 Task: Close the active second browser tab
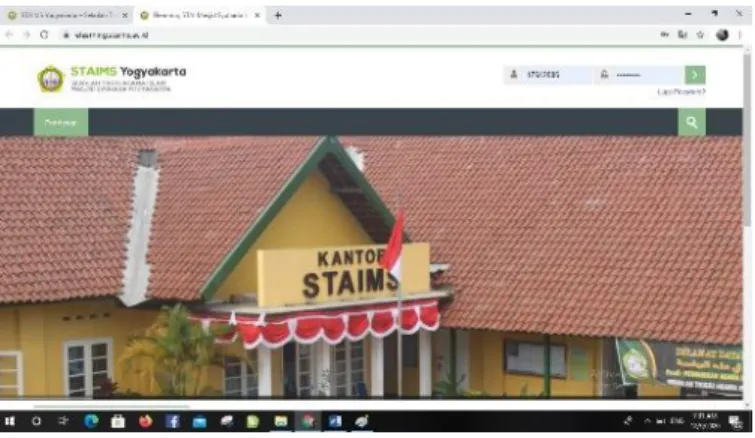[x=257, y=15]
